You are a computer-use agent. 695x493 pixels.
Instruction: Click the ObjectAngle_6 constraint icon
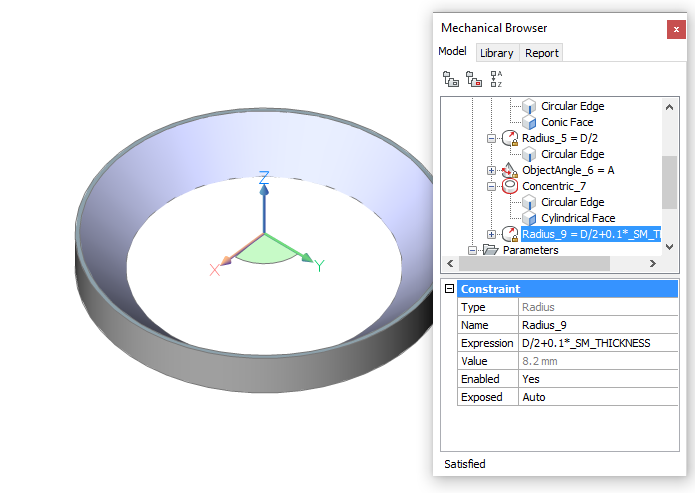click(x=510, y=170)
